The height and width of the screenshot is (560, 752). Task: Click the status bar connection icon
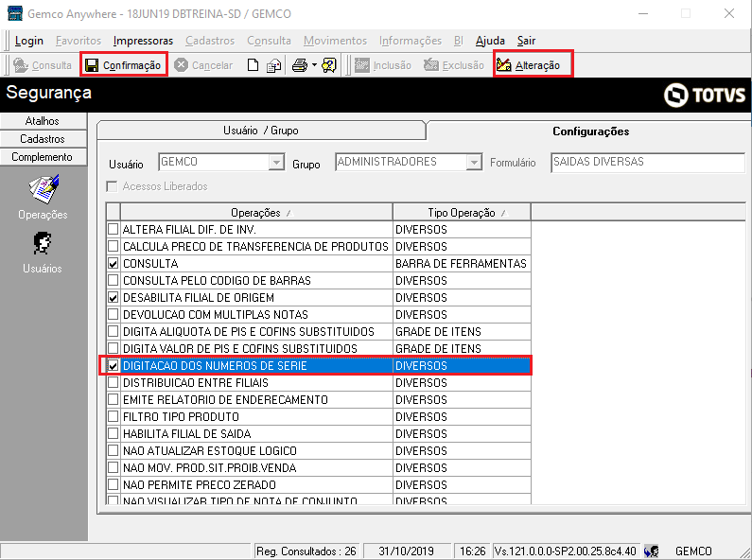click(x=652, y=551)
